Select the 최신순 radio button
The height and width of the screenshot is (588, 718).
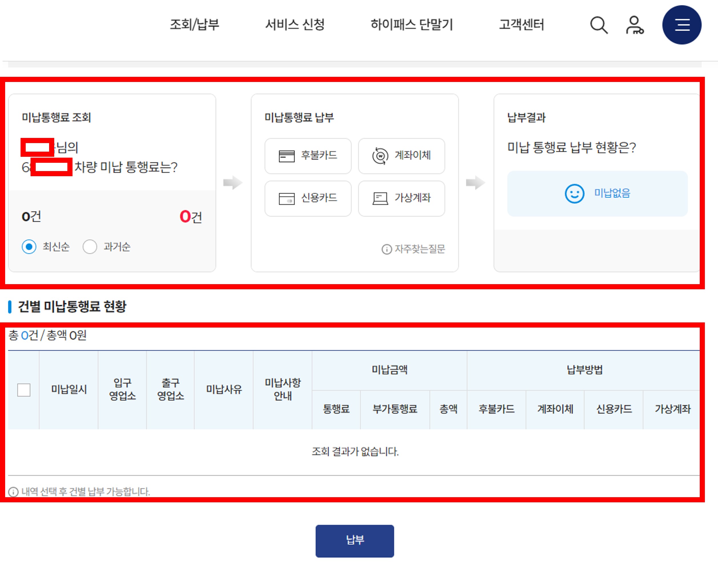(x=29, y=246)
